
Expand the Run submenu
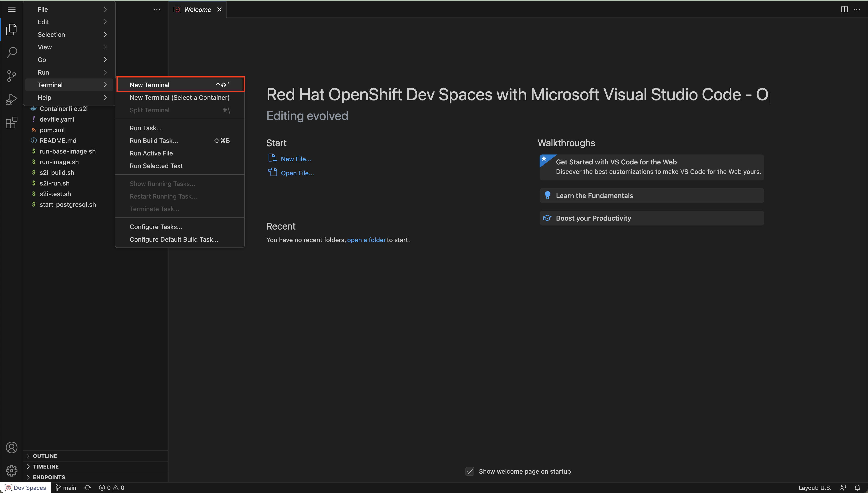pyautogui.click(x=70, y=72)
